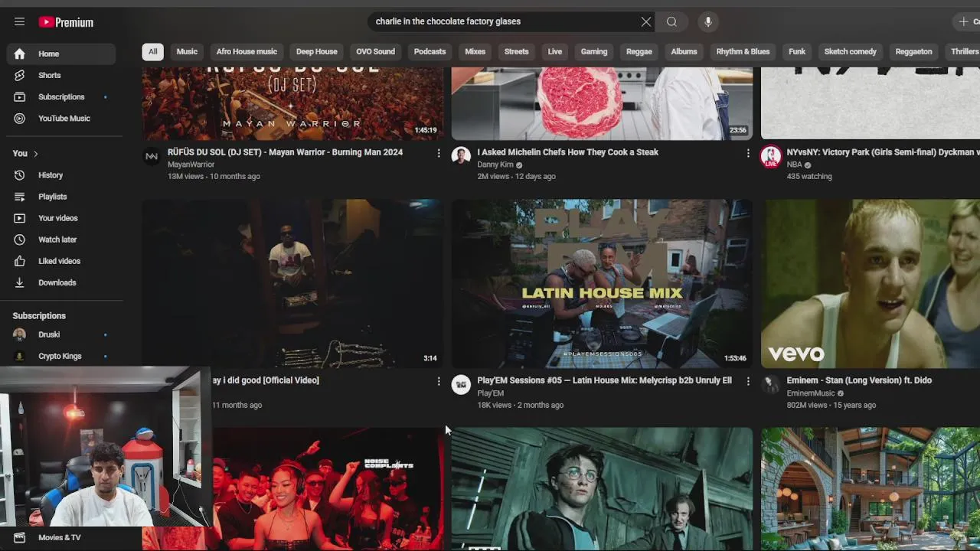Viewport: 980px width, 551px height.
Task: Open Shorts from the sidebar
Action: point(61,75)
